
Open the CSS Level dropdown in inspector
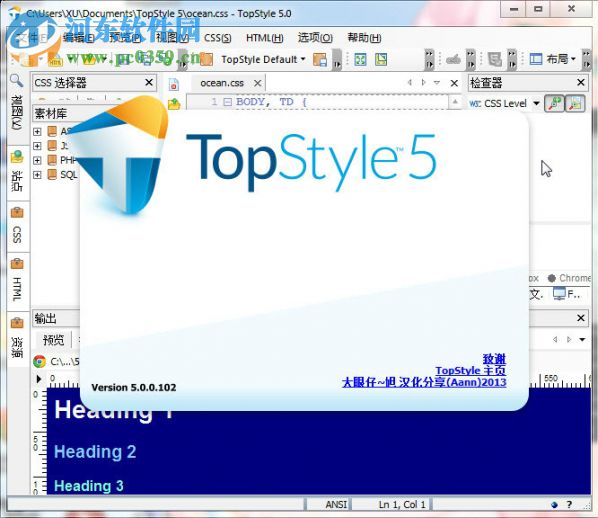click(x=536, y=103)
